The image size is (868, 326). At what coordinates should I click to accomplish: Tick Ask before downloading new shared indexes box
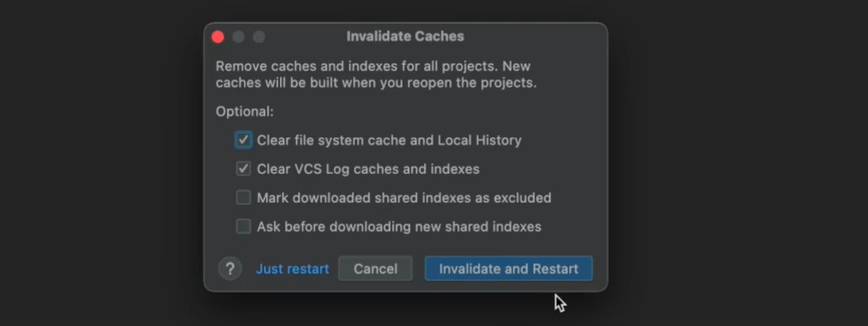point(243,227)
